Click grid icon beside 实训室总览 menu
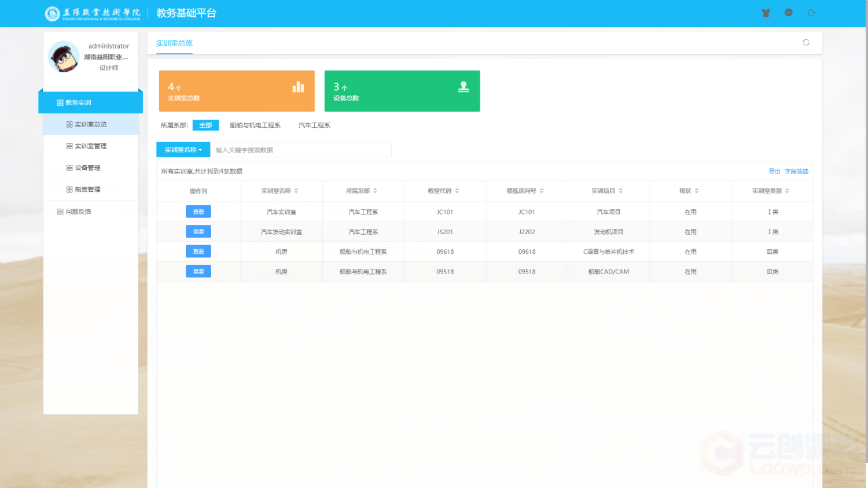Viewport: 868px width, 488px height. (x=69, y=124)
